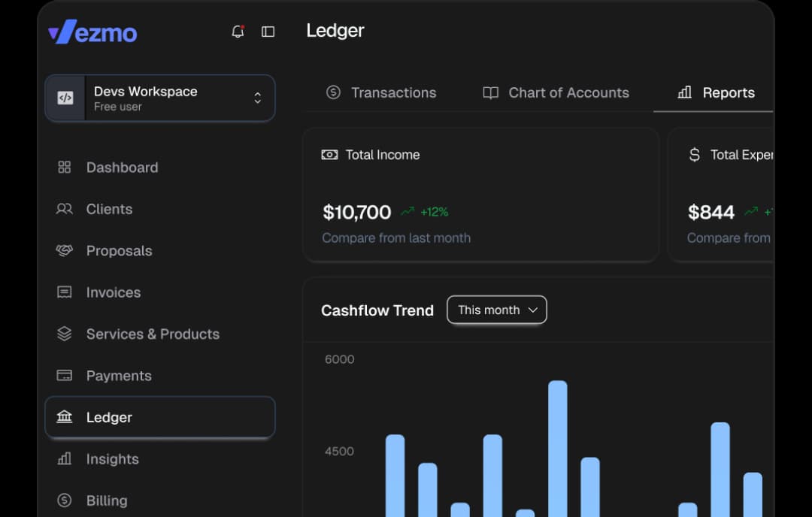
Task: Click the Devs Workspace code icon
Action: pos(65,98)
